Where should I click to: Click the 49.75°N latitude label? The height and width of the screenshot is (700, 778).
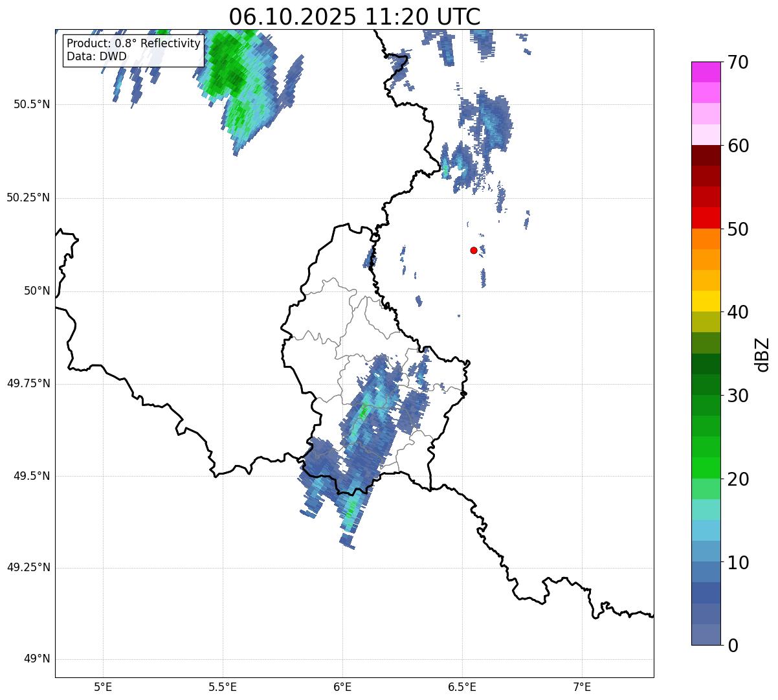28,383
